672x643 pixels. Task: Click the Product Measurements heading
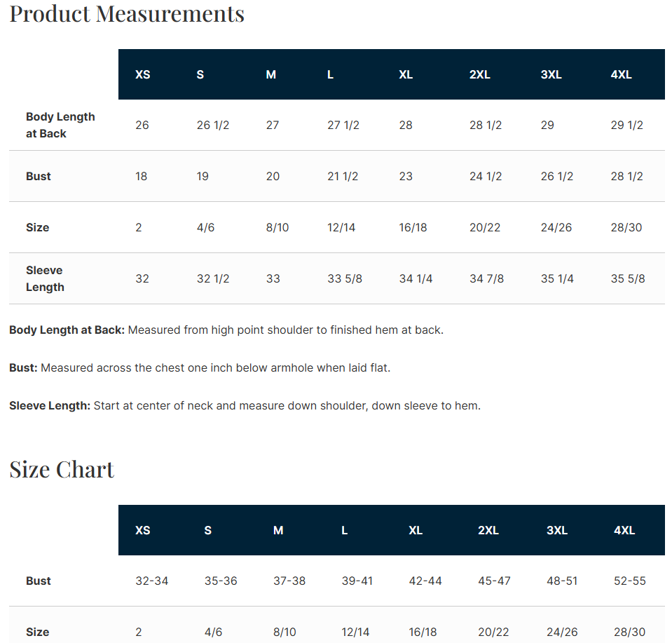[127, 14]
